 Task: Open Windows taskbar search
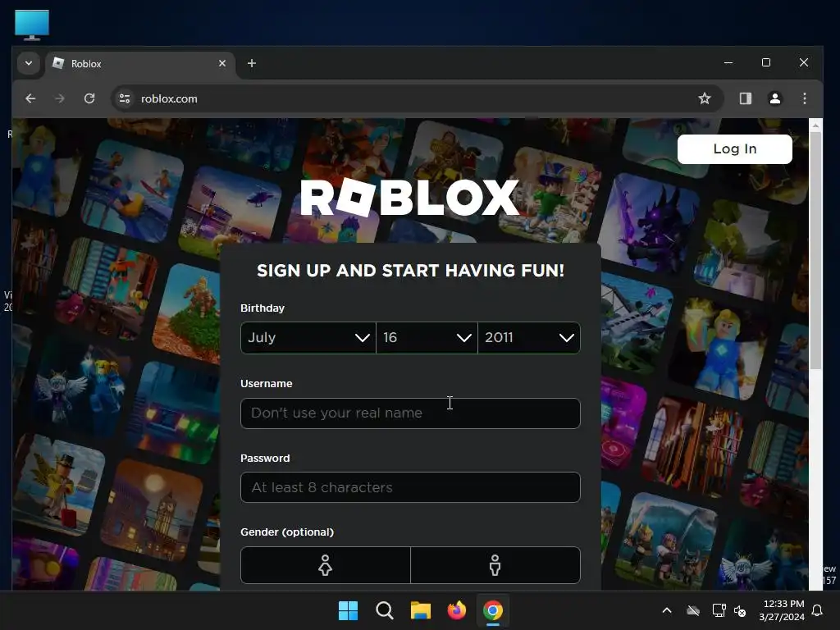[x=385, y=610]
